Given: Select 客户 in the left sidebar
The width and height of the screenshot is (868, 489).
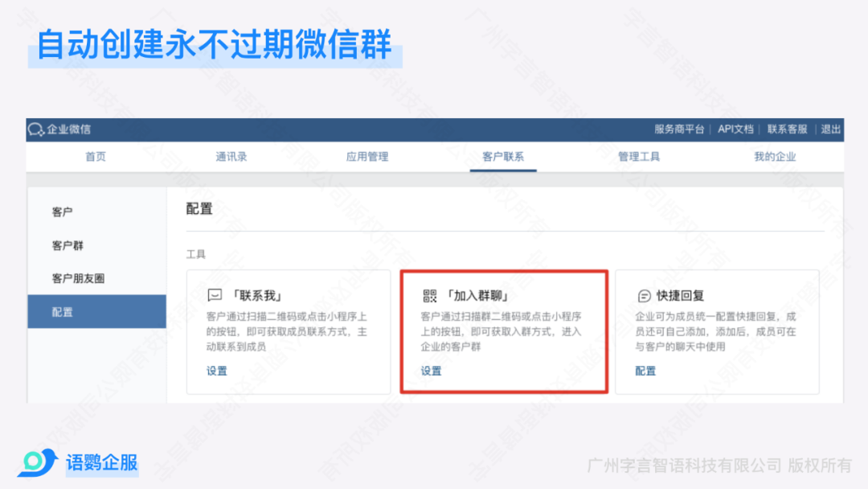Looking at the screenshot, I should tap(63, 212).
